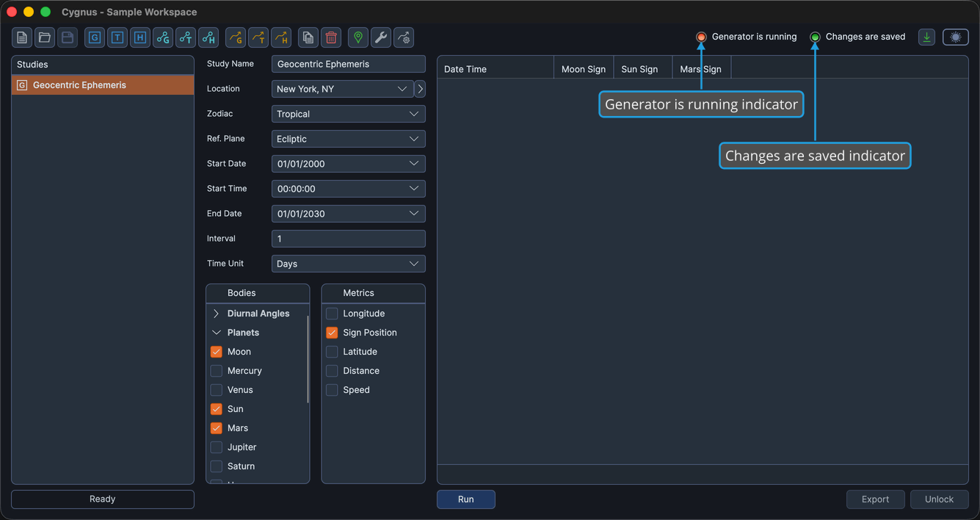
Task: Open the Zodiac dropdown set to Tropical
Action: pyautogui.click(x=348, y=114)
